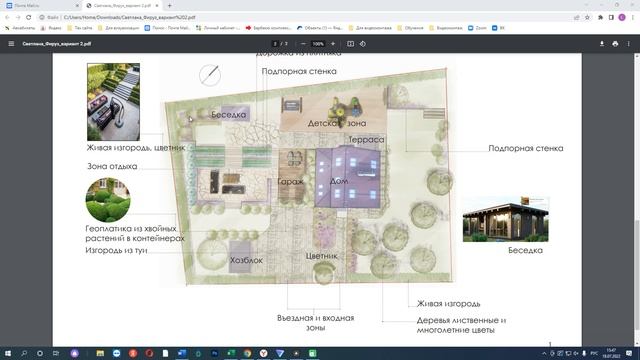
Task: Open the Объекты bookmark
Action: click(320, 28)
